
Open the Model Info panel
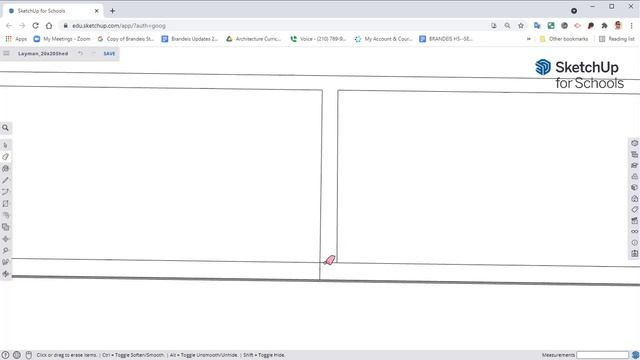pyautogui.click(x=634, y=242)
